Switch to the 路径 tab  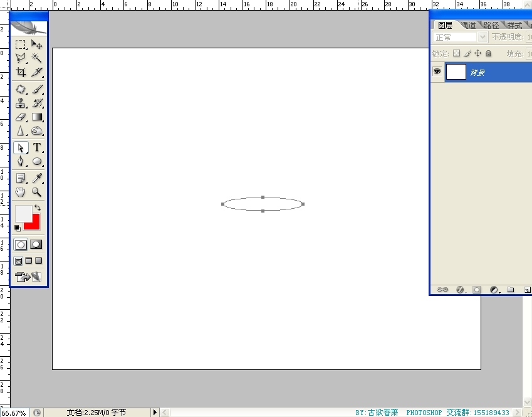[x=491, y=26]
